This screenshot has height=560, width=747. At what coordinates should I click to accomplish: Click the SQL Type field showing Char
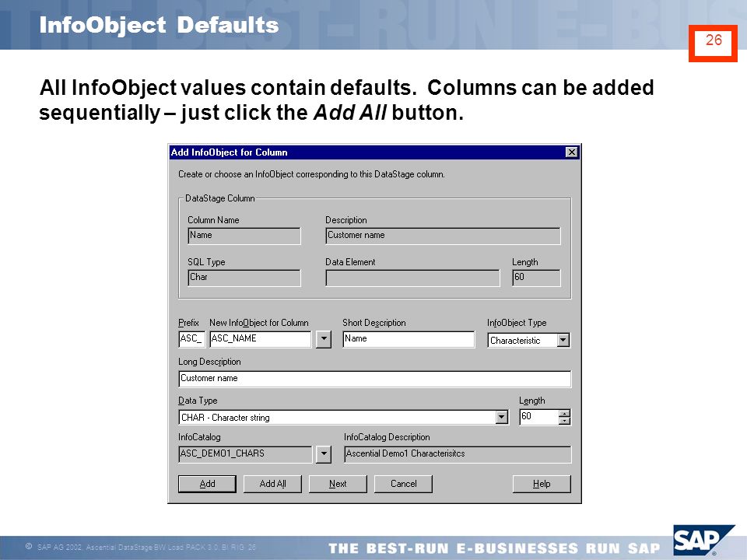[244, 278]
